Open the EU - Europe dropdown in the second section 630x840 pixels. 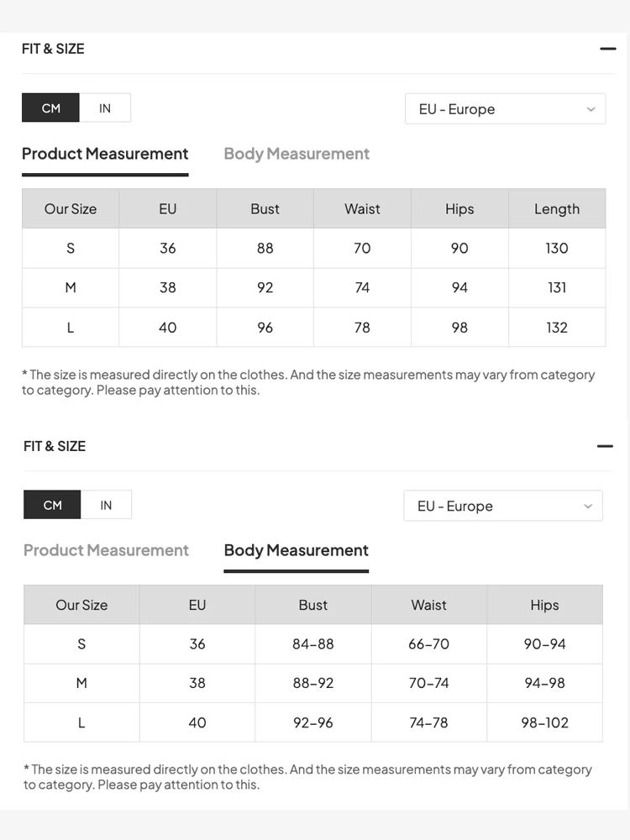tap(502, 507)
